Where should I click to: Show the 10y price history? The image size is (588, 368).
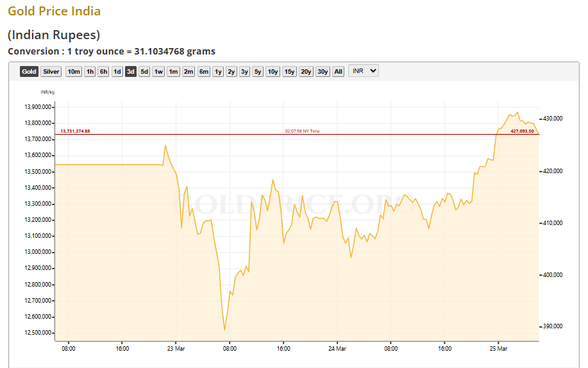click(273, 71)
